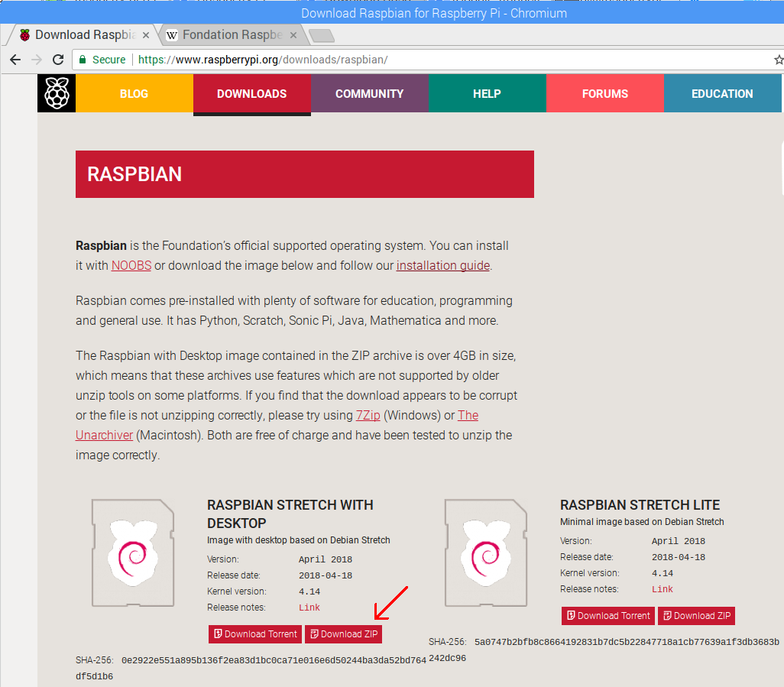Click version April 2018 for Stretch Lite

tap(678, 541)
